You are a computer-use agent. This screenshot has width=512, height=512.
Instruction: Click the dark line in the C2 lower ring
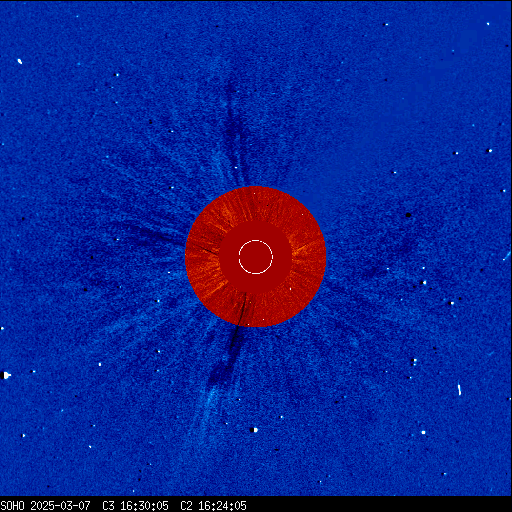[243, 308]
